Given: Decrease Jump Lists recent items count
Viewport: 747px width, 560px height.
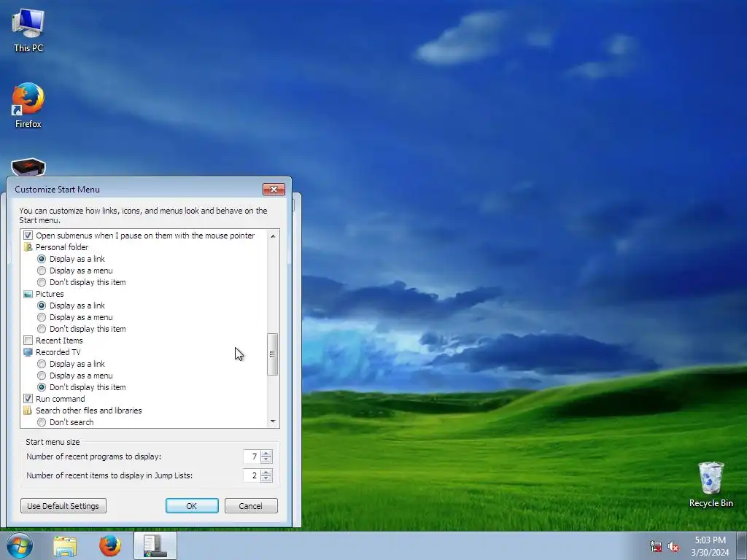Looking at the screenshot, I should click(266, 478).
